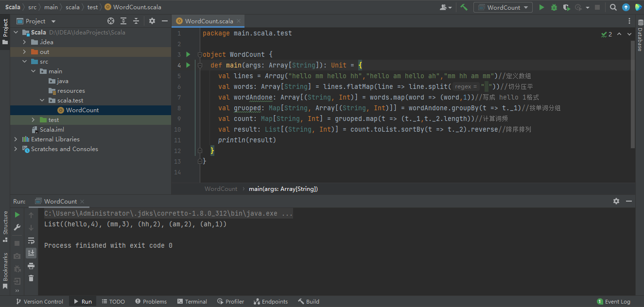The image size is (644, 307).
Task: Open the Terminal tool window tab
Action: pos(192,302)
